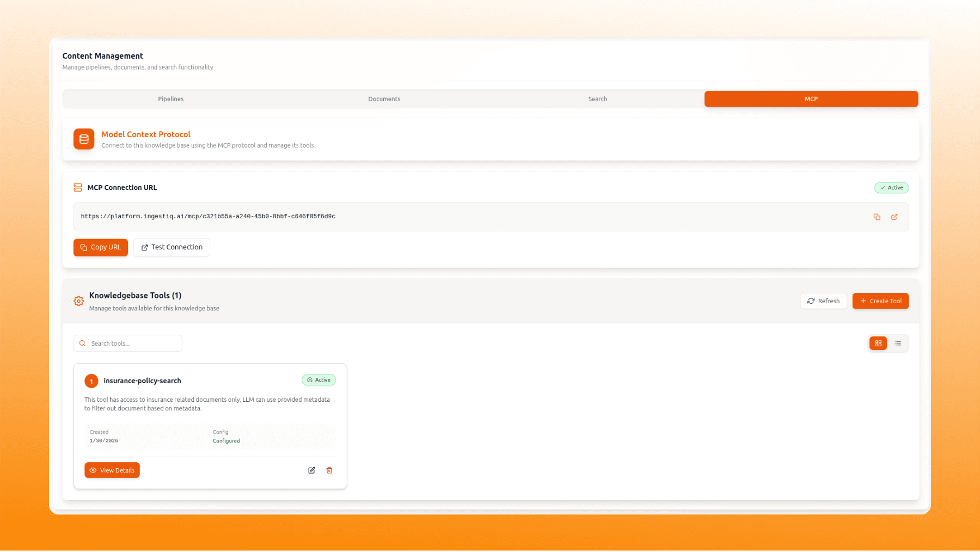980x552 pixels.
Task: Select the MCP tab
Action: [x=811, y=99]
